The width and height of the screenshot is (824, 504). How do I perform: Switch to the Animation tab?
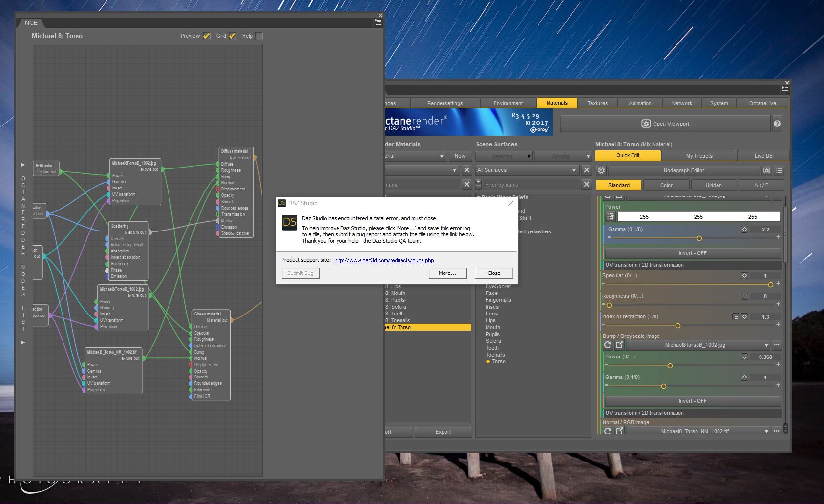tap(640, 103)
